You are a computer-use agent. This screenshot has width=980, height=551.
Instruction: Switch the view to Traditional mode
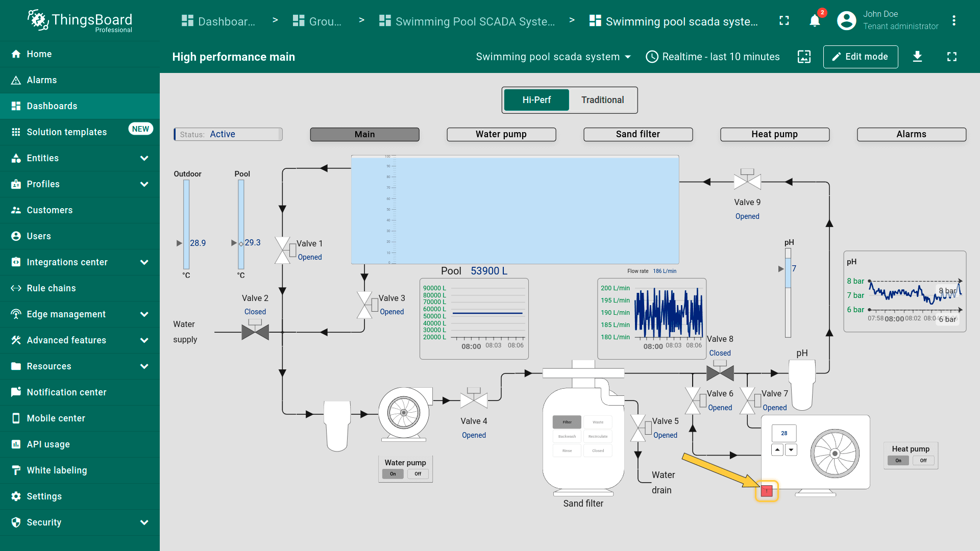click(602, 100)
